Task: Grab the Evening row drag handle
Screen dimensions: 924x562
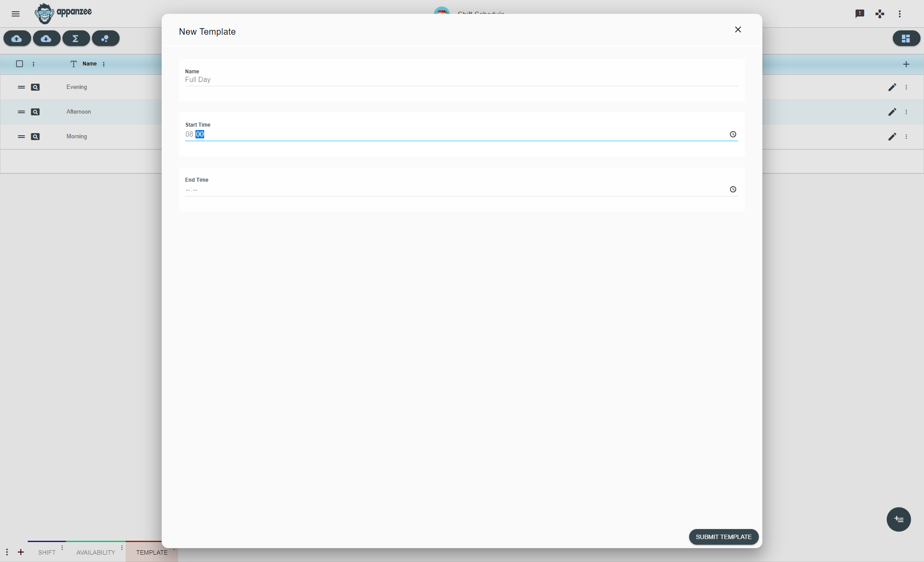Action: coord(21,87)
